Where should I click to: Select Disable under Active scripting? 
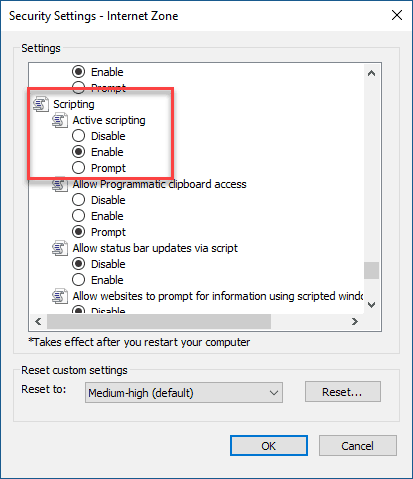tap(78, 136)
